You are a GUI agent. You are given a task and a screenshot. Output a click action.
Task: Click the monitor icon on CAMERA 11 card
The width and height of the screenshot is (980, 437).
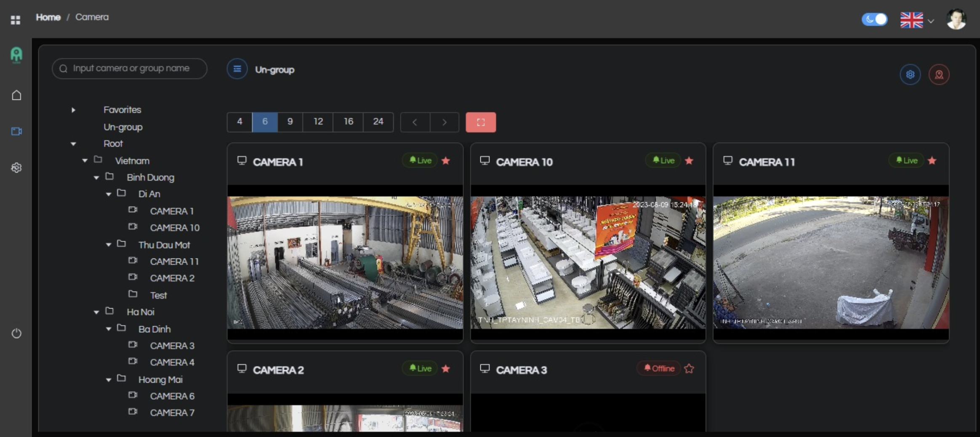728,161
